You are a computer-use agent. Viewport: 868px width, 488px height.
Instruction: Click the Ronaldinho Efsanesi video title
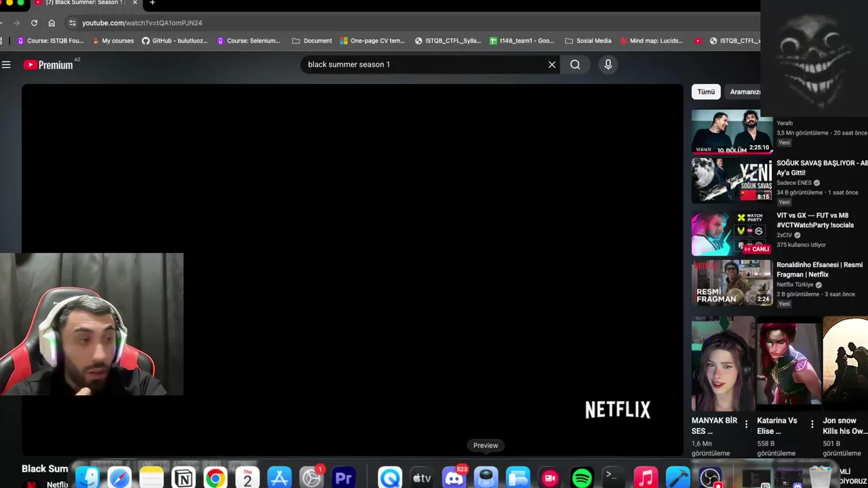pyautogui.click(x=820, y=270)
